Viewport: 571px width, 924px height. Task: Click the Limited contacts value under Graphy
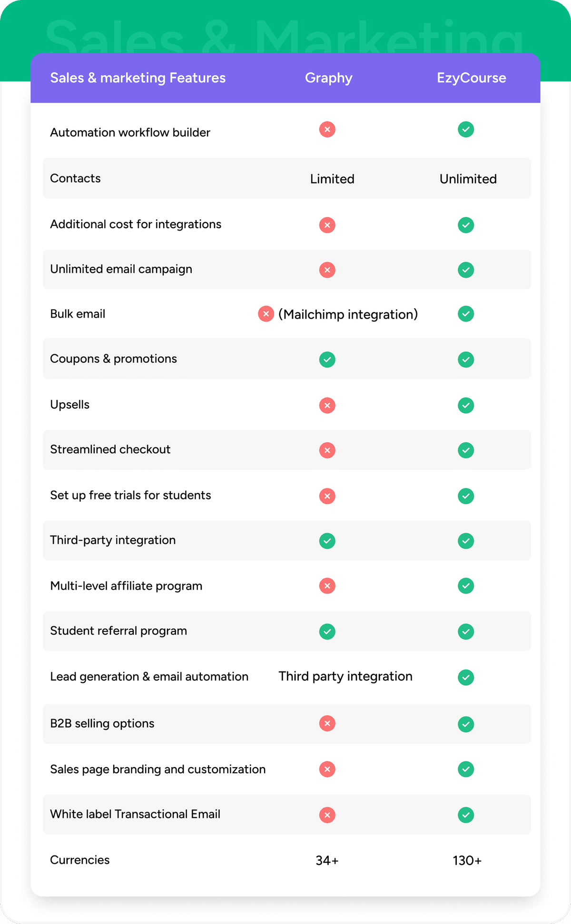pos(332,179)
